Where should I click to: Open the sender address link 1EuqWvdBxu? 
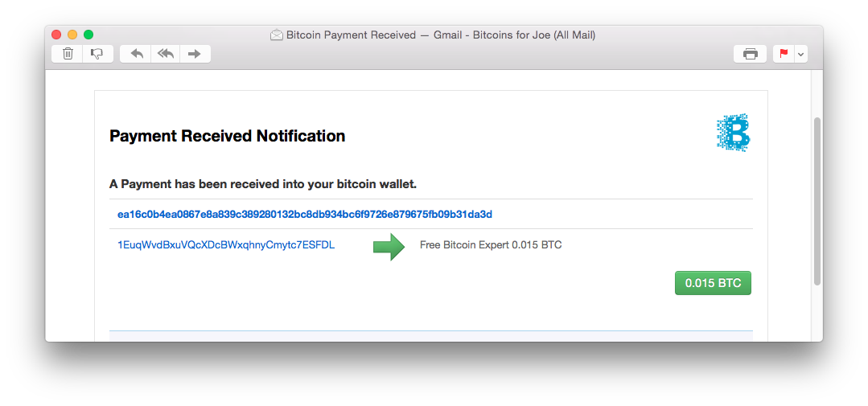pos(226,244)
